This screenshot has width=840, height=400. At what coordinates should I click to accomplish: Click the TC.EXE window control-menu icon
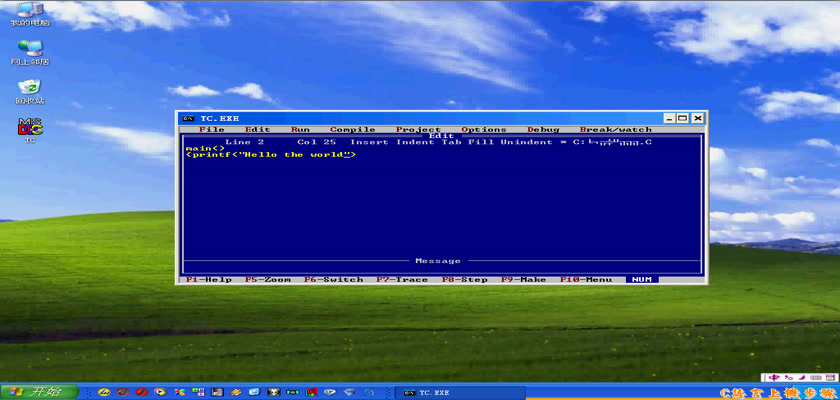click(x=188, y=118)
